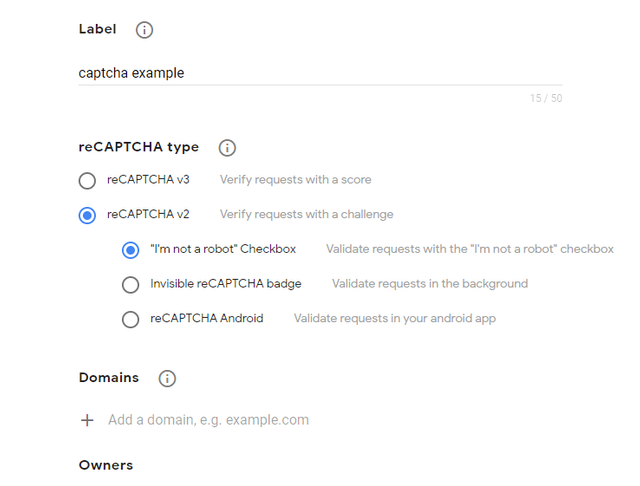
Task: Click "Validate requests in the background" text
Action: point(430,284)
